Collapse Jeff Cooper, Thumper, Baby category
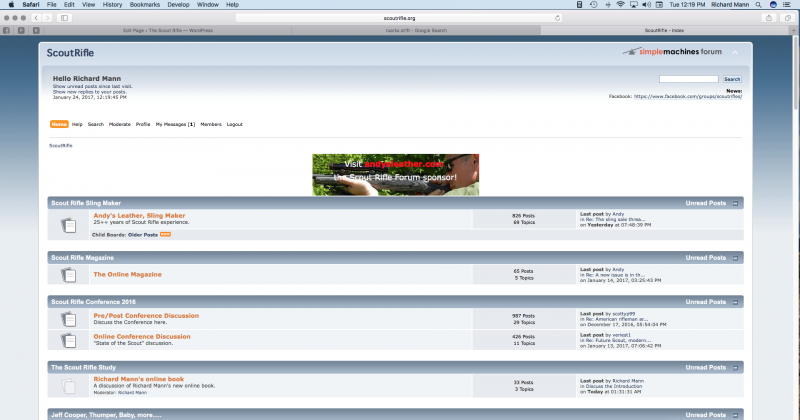The height and width of the screenshot is (420, 800). click(x=736, y=415)
